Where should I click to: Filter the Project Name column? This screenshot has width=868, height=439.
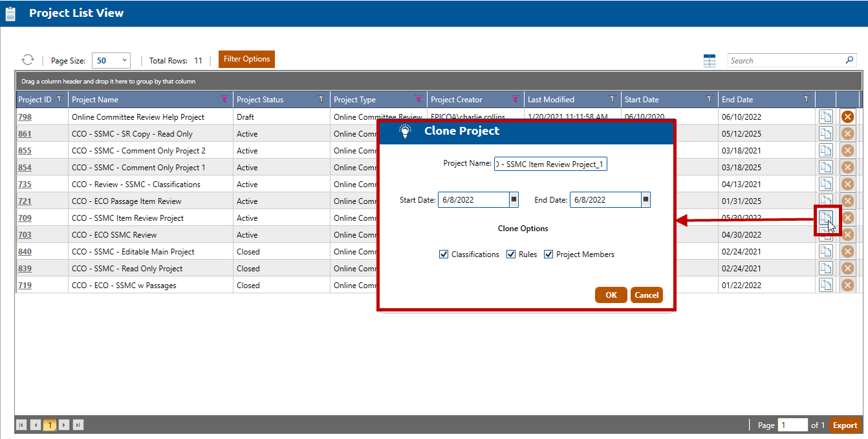(224, 99)
